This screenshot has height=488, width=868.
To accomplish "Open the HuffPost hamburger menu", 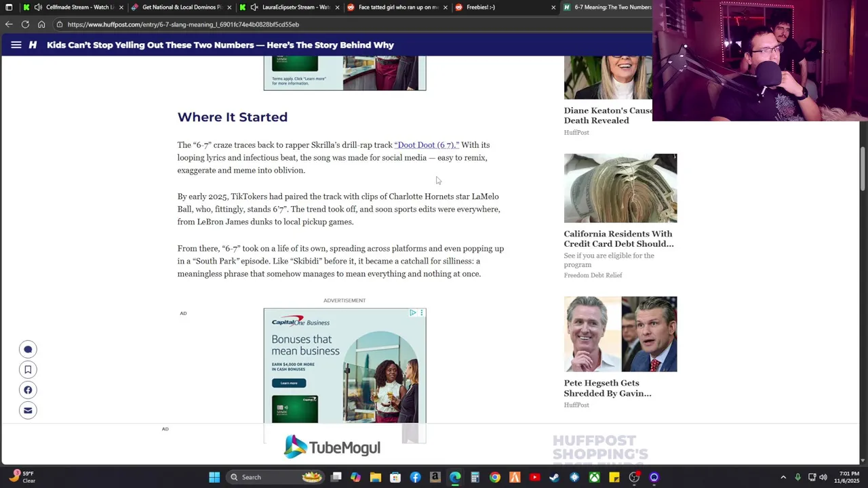I will [x=16, y=45].
